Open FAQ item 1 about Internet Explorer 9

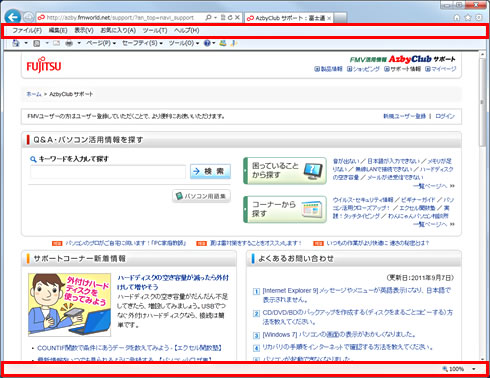pos(357,295)
